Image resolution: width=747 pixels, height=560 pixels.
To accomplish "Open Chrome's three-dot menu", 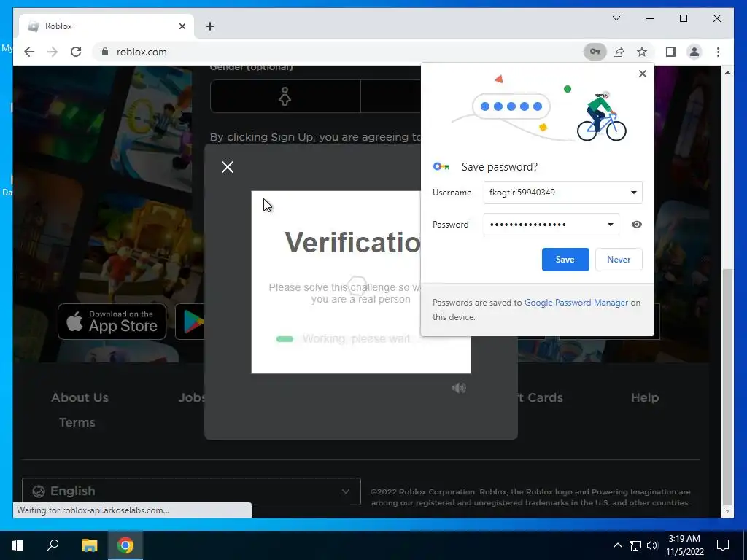I will coord(718,52).
